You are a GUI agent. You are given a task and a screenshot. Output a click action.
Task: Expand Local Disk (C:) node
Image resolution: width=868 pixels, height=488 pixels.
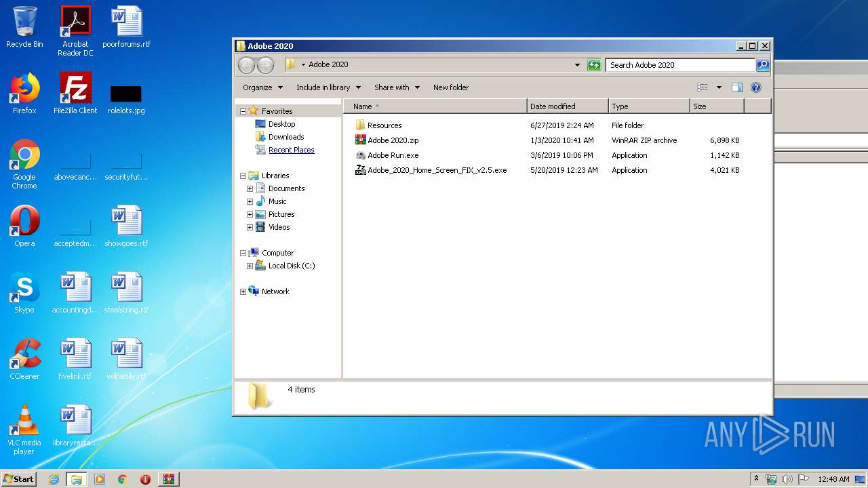(250, 266)
